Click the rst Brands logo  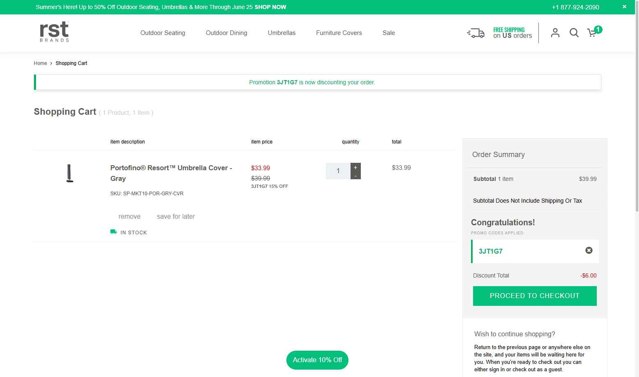click(54, 31)
